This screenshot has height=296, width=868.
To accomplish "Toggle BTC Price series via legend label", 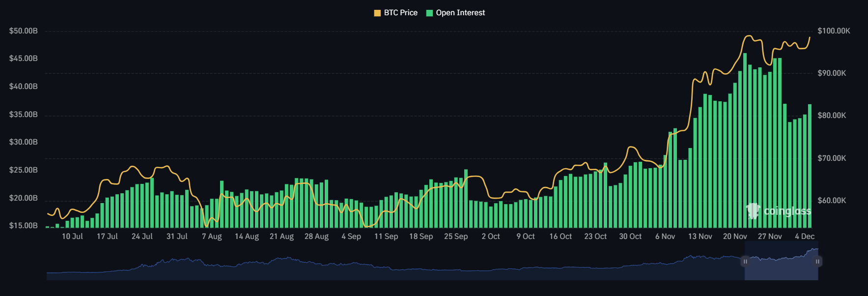I will (x=400, y=13).
